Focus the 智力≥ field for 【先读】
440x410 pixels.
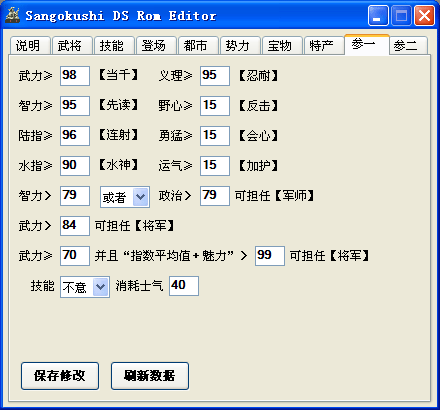click(75, 106)
